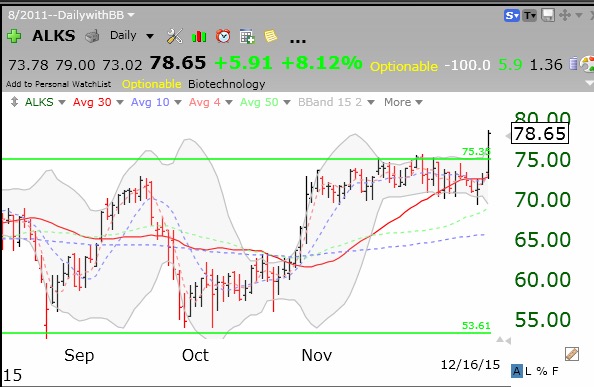Image resolution: width=594 pixels, height=387 pixels.
Task: Click the green plus add symbol icon
Action: [14, 36]
